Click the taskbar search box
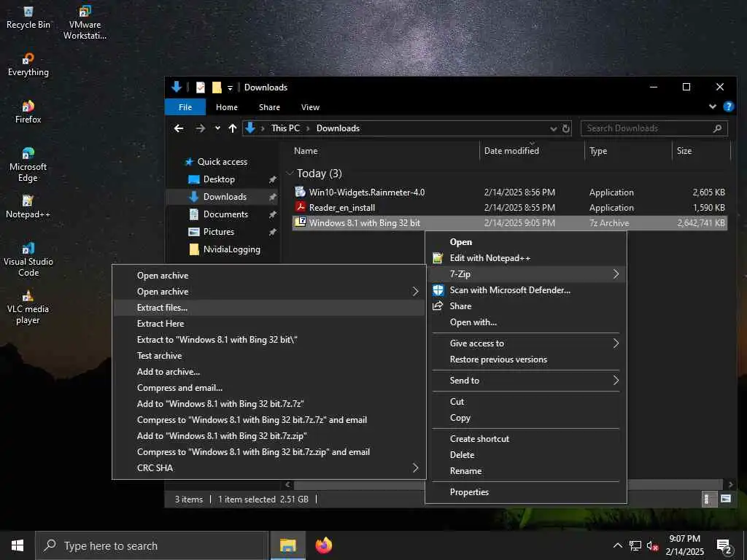 [152, 545]
